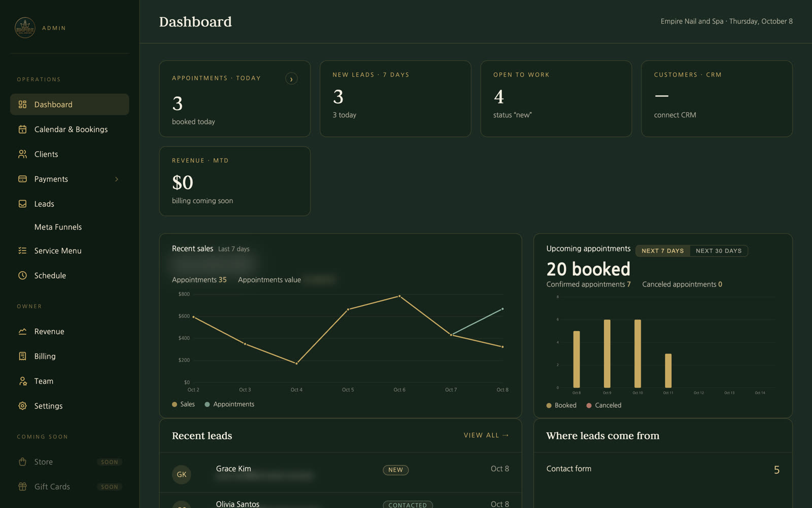Click the Billing receipt icon
The image size is (812, 508).
[22, 356]
